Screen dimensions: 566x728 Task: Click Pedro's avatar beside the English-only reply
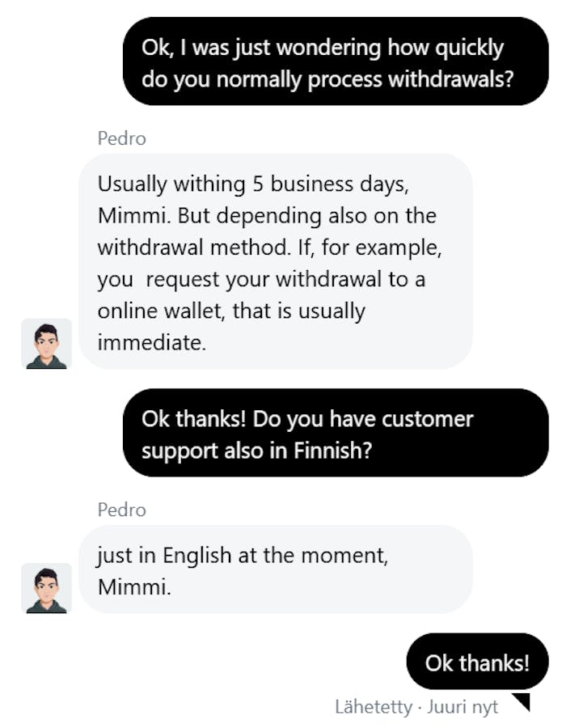click(46, 588)
